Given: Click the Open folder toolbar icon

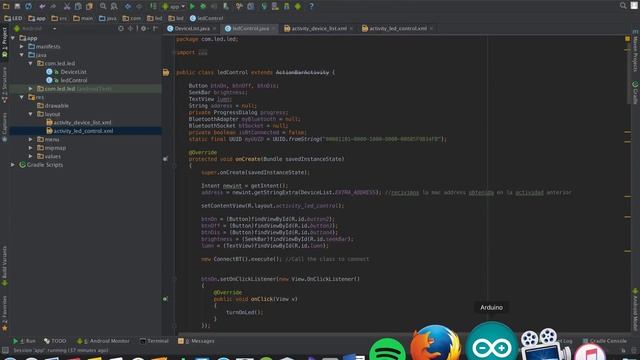Looking at the screenshot, I should (x=6, y=6).
